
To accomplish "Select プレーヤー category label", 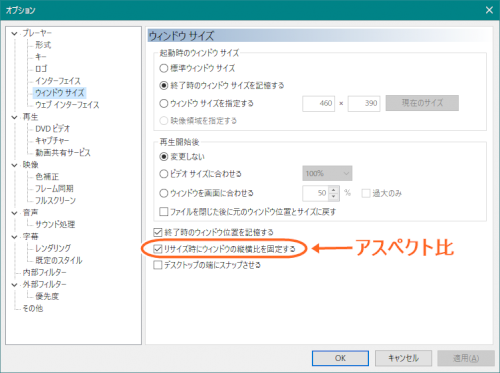I will coord(37,33).
